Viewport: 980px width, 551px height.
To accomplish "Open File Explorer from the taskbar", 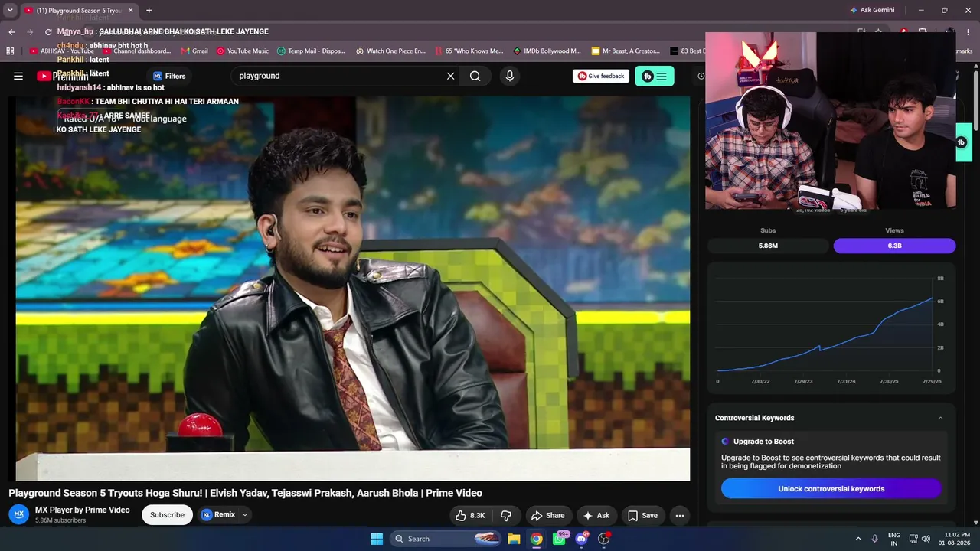I will pos(514,539).
